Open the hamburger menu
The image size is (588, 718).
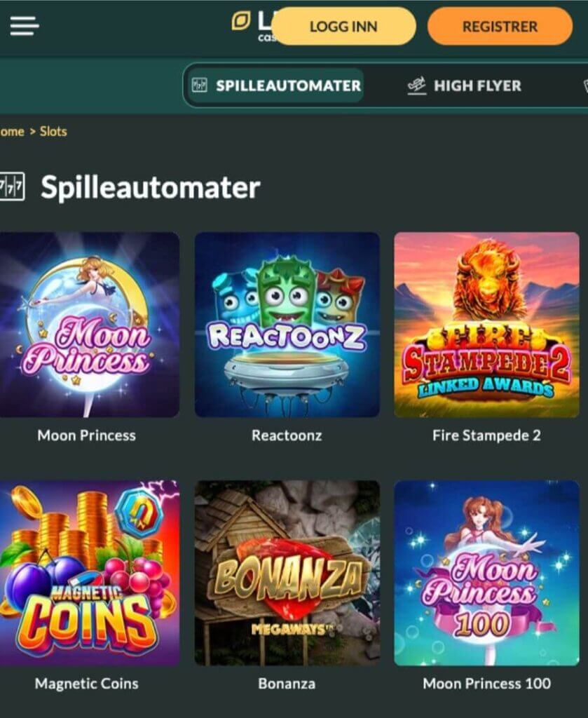25,26
